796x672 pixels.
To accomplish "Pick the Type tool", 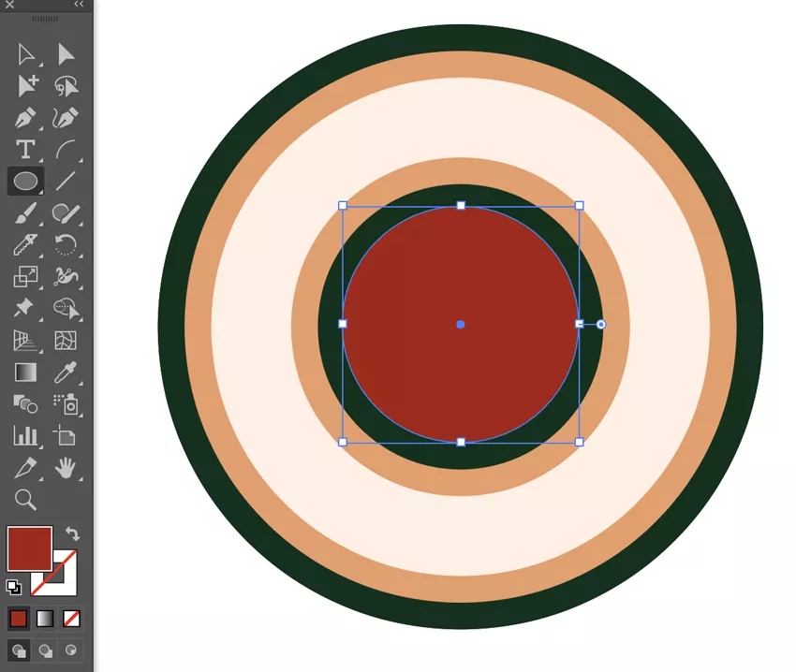I will (25, 149).
